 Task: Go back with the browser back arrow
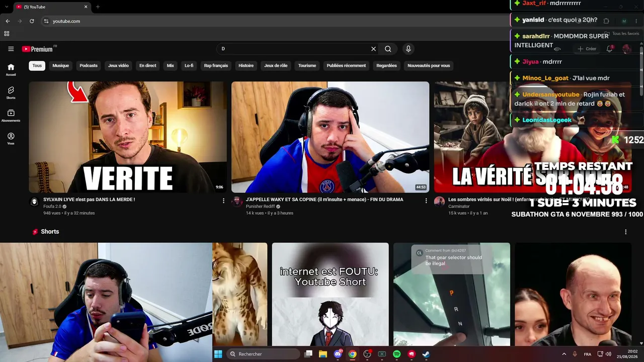(x=8, y=21)
